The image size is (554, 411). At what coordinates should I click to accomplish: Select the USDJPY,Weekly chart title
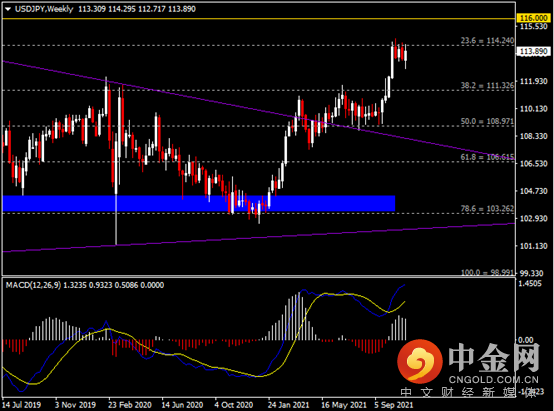44,9
